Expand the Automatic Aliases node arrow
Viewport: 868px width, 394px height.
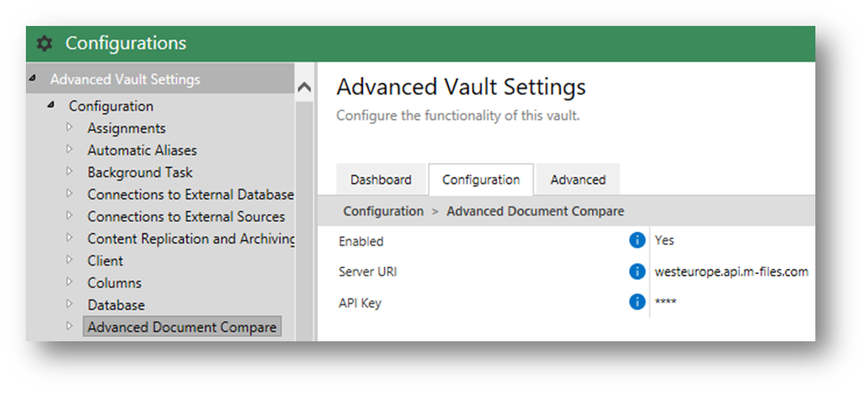click(69, 150)
